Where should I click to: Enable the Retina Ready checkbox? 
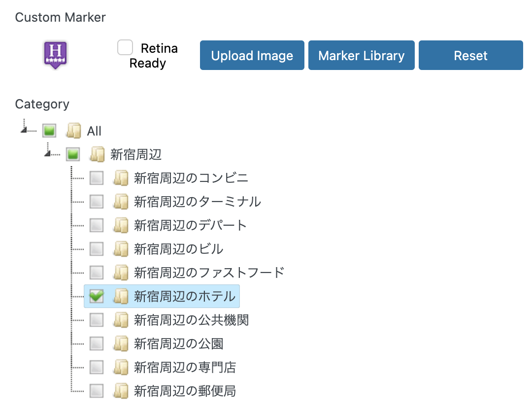coord(125,47)
